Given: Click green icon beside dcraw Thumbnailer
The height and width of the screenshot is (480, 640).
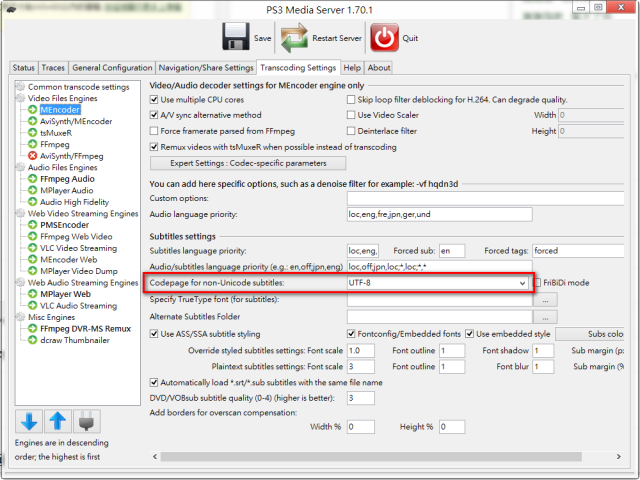Looking at the screenshot, I should 33,340.
